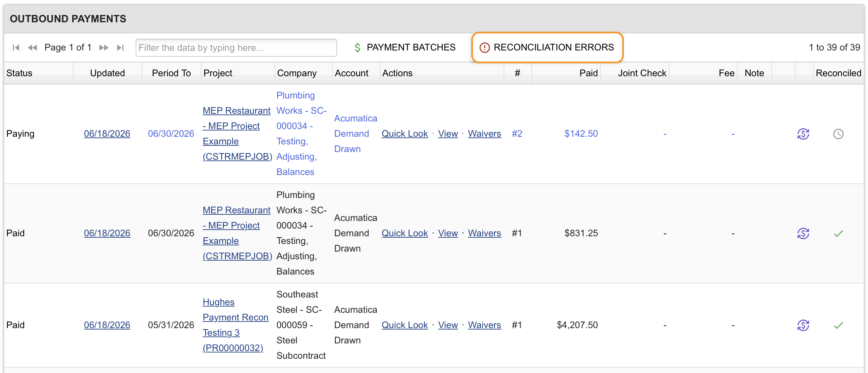This screenshot has width=868, height=373.
Task: Click View for the $4,207.50 payment
Action: coord(448,325)
